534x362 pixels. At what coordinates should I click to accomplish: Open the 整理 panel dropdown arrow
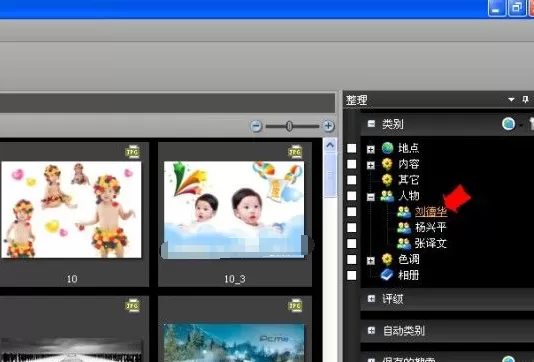pos(511,99)
